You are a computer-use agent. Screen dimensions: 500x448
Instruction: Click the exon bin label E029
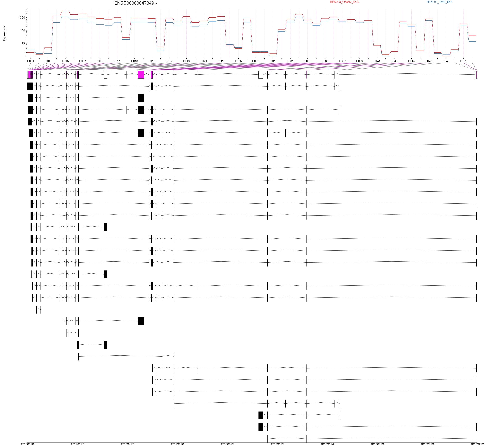click(x=273, y=61)
